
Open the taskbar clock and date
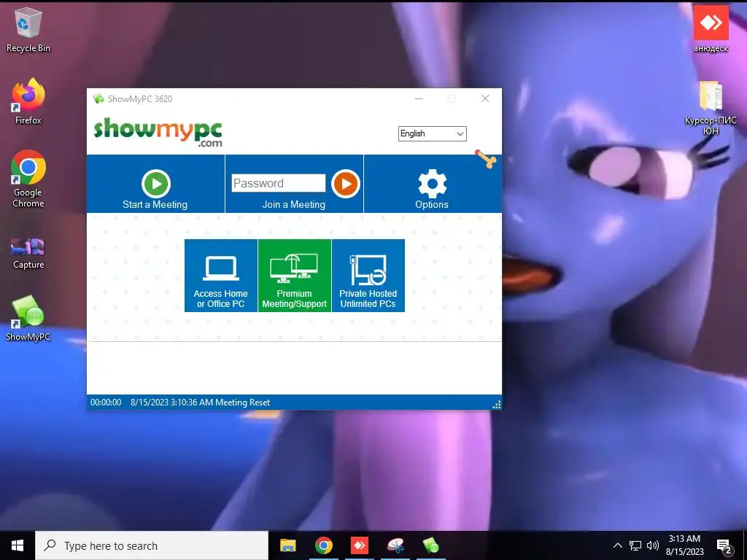(684, 545)
